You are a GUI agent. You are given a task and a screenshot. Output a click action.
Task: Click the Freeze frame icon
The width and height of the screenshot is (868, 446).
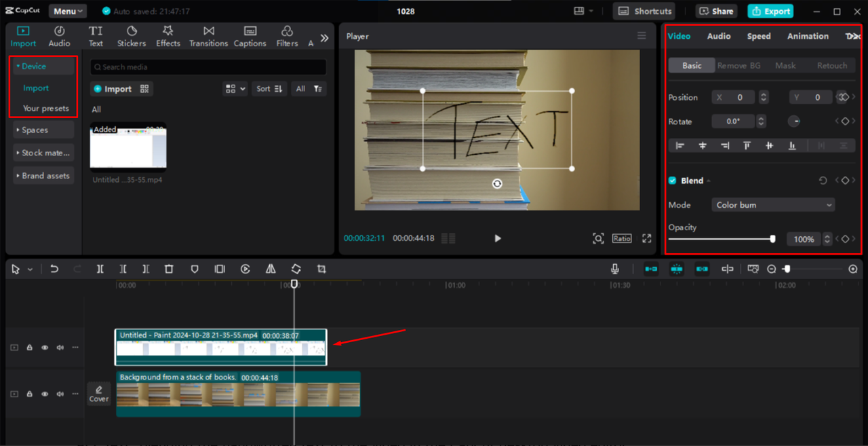pyautogui.click(x=220, y=269)
